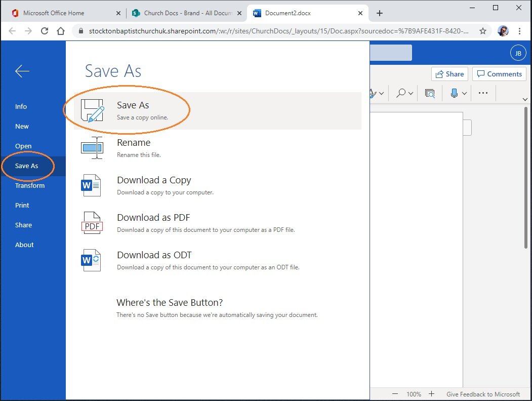
Task: Switch to Church Docs browser tab
Action: (x=187, y=13)
